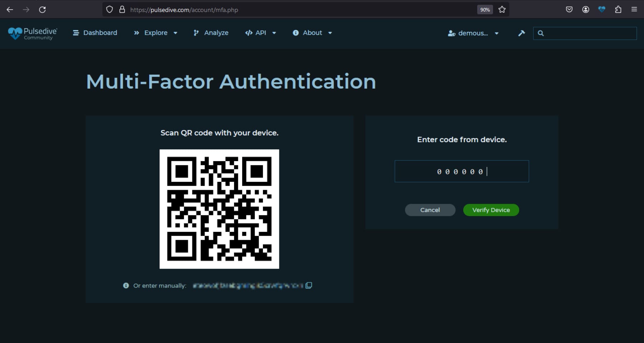
Task: Click the blurred manual secret key text
Action: [x=248, y=285]
